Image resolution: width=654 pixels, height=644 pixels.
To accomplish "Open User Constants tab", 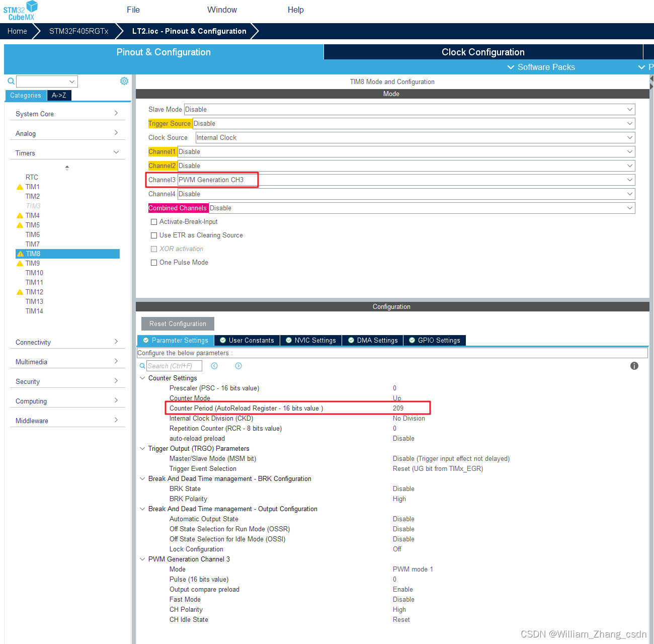I will 247,341.
